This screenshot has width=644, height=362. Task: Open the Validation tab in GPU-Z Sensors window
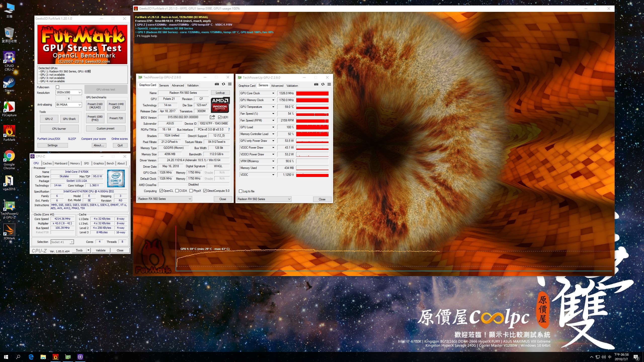[292, 86]
